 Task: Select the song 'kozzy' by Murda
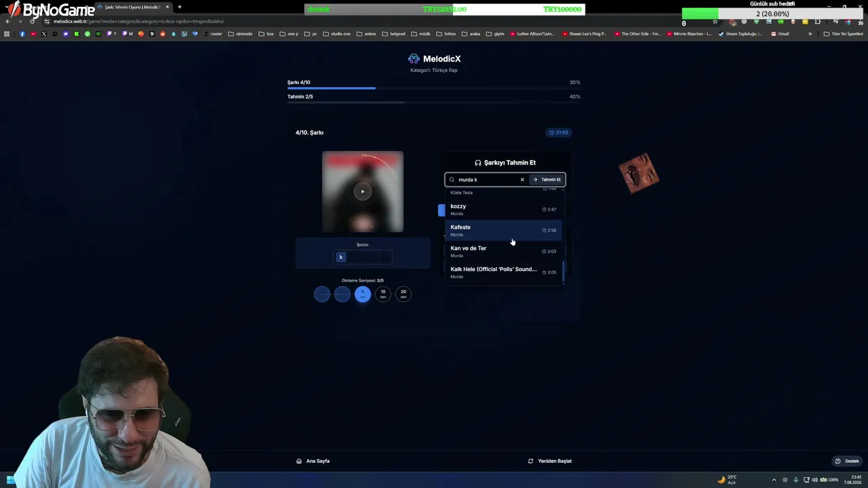pos(503,209)
